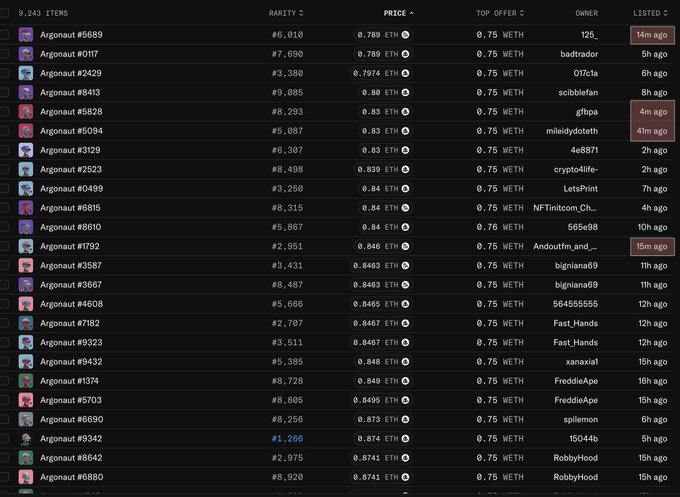This screenshot has height=497, width=680.
Task: Click the marketplace icon beside 0.846 ETH
Action: tap(405, 246)
